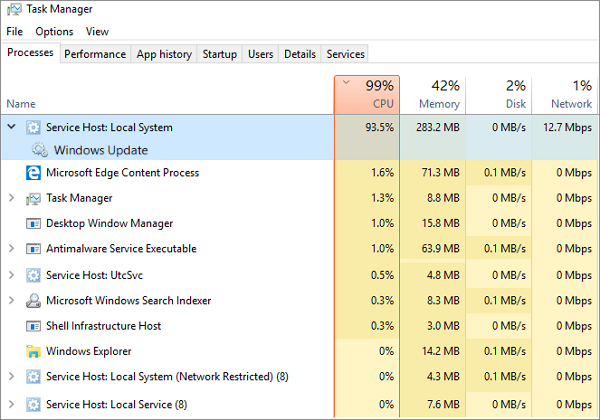The height and width of the screenshot is (420, 600).
Task: Open the View menu
Action: 97,31
